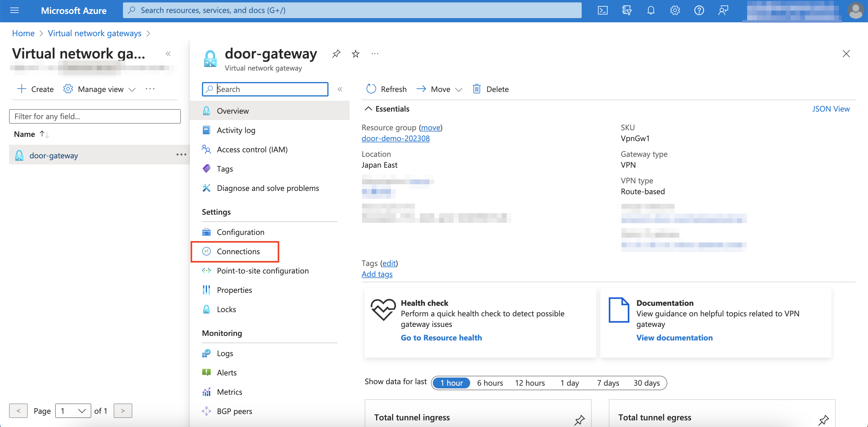Expand the Move command dropdown
The width and height of the screenshot is (868, 427).
pyautogui.click(x=459, y=89)
